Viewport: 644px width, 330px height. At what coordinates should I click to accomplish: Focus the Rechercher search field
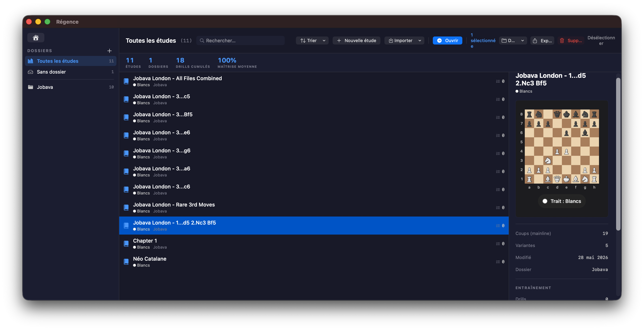tap(240, 40)
